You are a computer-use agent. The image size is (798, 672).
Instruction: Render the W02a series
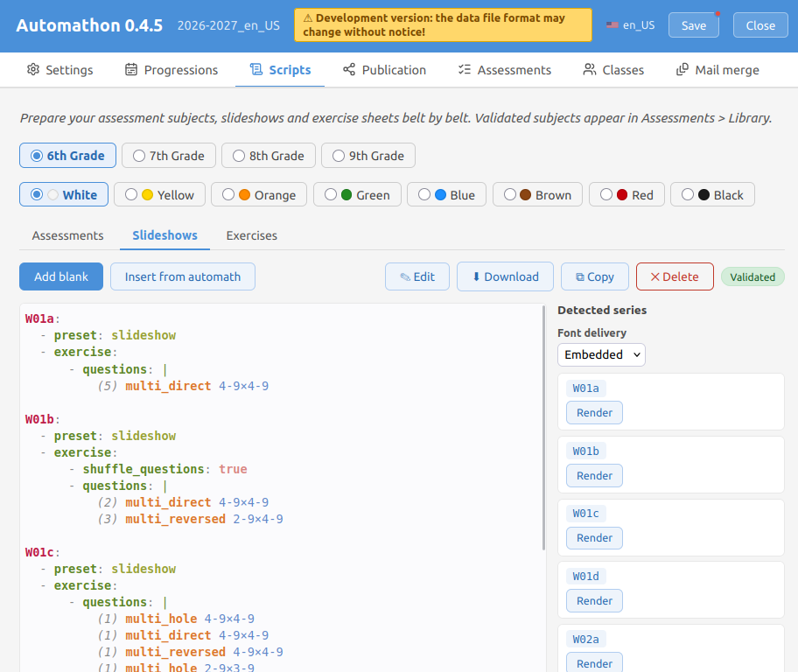coord(594,663)
